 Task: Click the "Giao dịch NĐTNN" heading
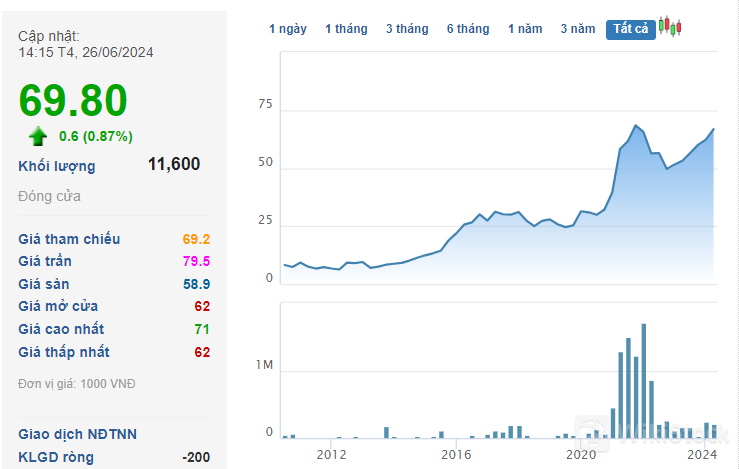78,434
